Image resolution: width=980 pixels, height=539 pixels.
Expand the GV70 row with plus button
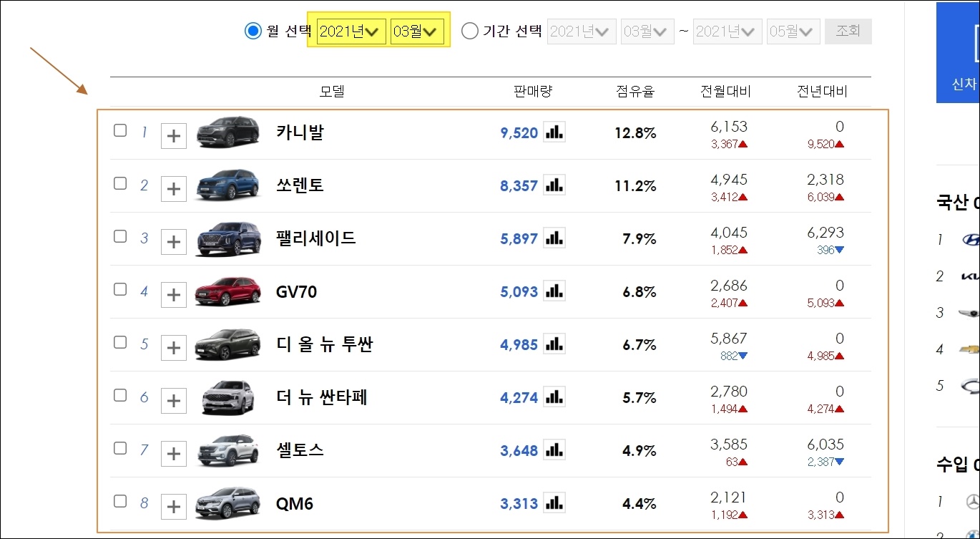point(174,294)
